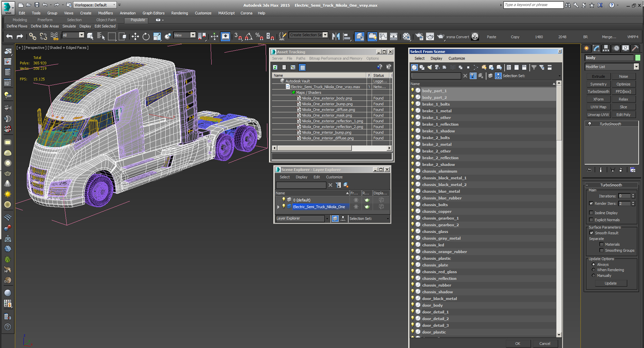The height and width of the screenshot is (348, 644).
Task: Enable the Separate by Materials checkbox
Action: click(x=602, y=244)
